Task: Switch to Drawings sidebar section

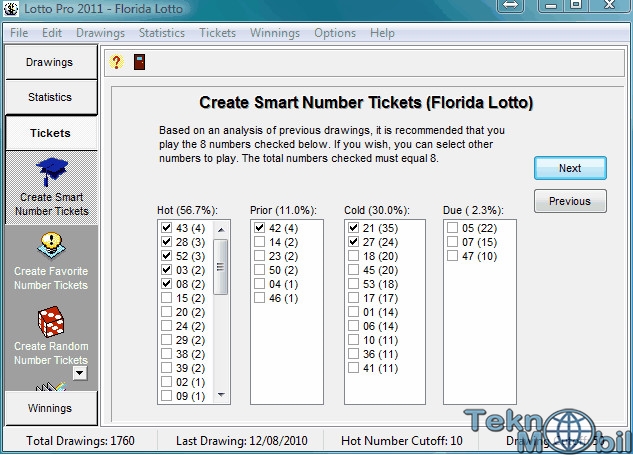Action: 51,62
